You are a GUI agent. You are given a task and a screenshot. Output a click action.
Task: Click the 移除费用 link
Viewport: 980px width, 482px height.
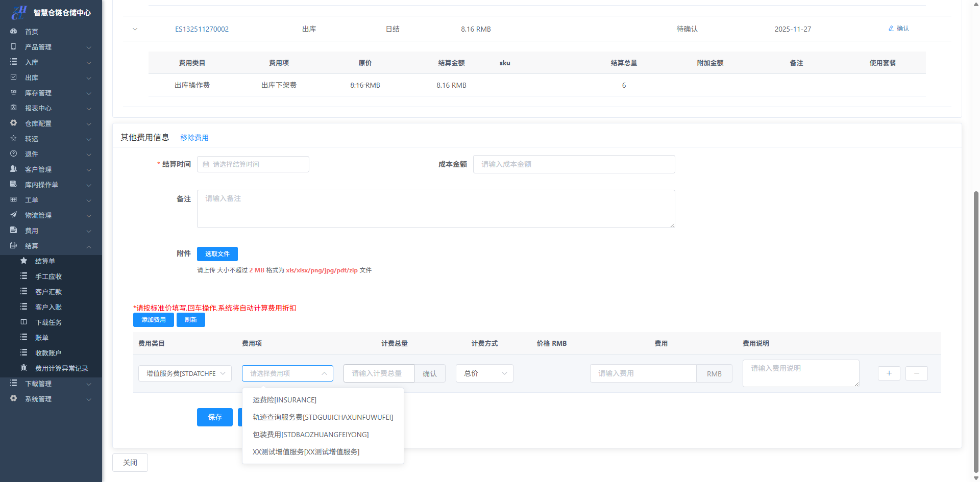(194, 138)
